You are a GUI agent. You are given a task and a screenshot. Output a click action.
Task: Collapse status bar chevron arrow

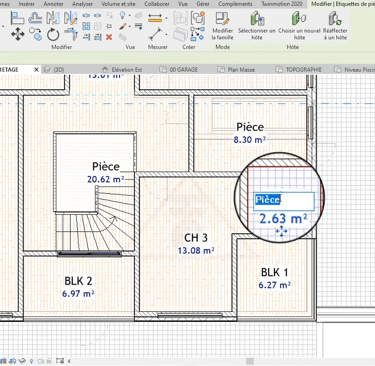pyautogui.click(x=69, y=361)
